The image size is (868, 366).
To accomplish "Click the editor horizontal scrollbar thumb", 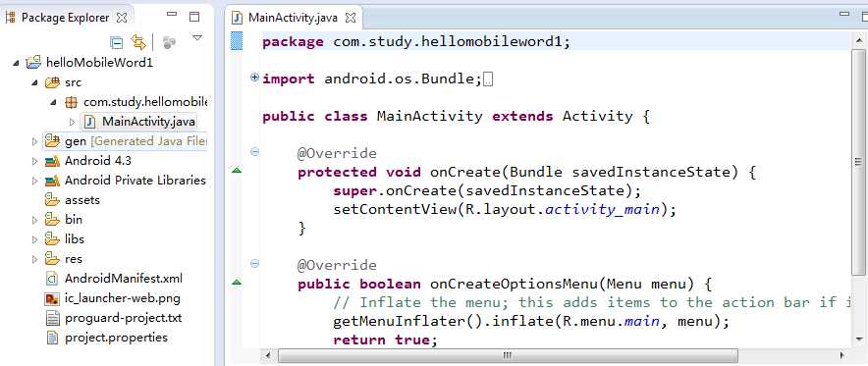I will [509, 355].
